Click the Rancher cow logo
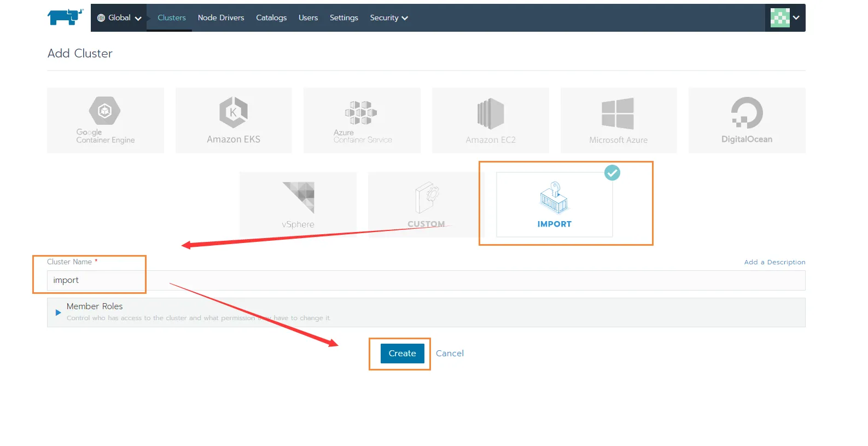Image resolution: width=868 pixels, height=446 pixels. click(x=65, y=17)
